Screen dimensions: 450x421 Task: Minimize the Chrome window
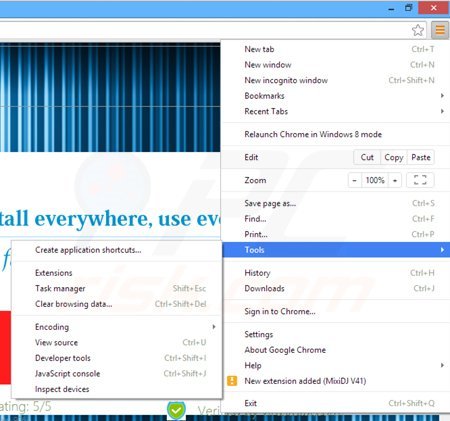391,8
